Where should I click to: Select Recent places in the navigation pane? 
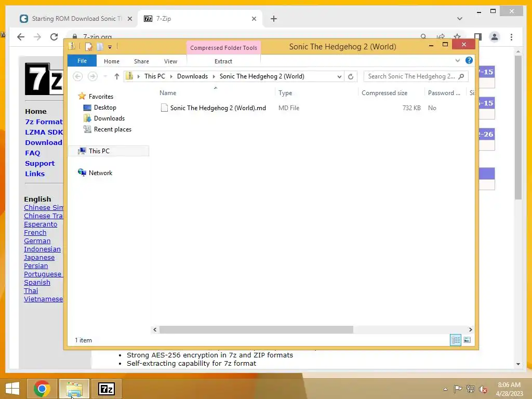[x=113, y=129]
